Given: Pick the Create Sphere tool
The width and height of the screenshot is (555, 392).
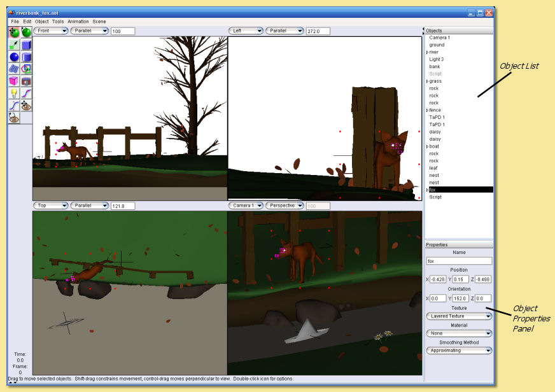Looking at the screenshot, I should coord(14,57).
